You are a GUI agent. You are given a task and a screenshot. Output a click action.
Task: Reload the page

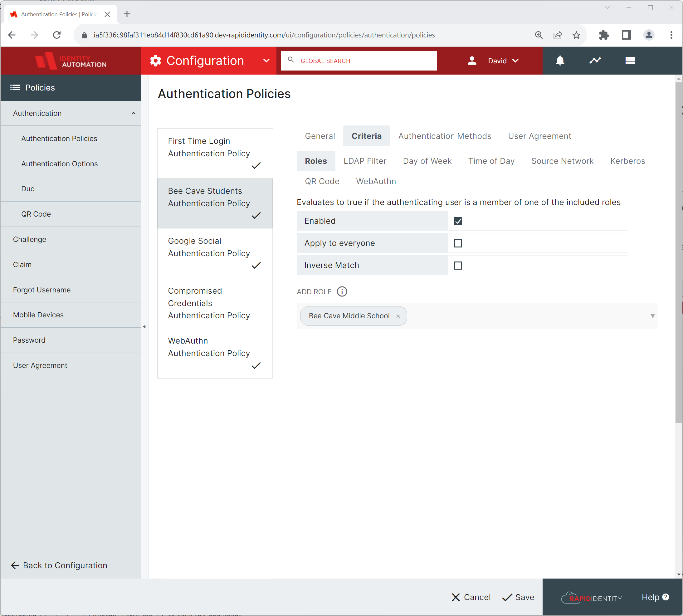tap(57, 35)
